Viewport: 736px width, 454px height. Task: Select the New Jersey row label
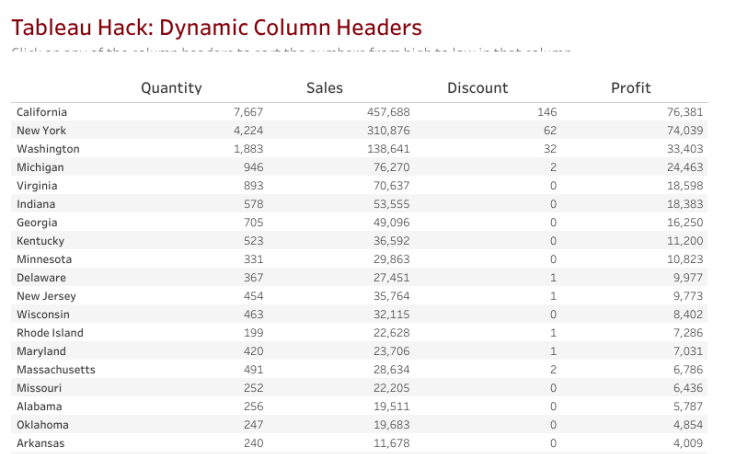tap(46, 296)
